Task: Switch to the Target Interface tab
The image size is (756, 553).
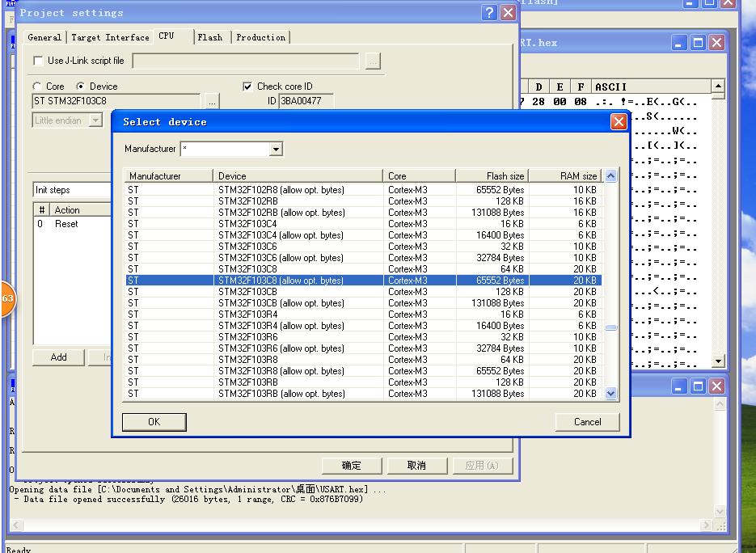Action: (x=110, y=37)
